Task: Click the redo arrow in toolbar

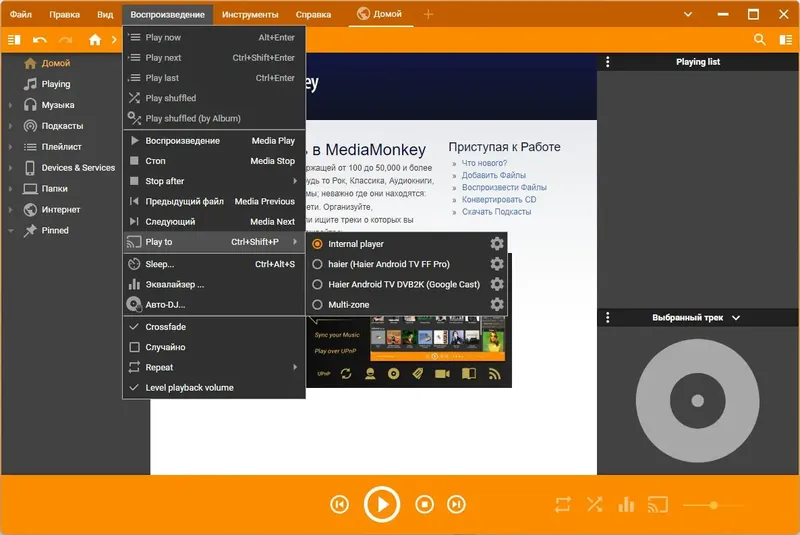Action: pos(65,39)
